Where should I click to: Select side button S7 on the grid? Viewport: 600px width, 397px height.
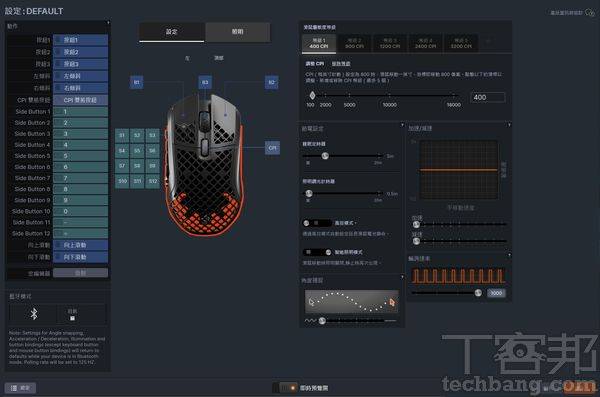pos(122,166)
